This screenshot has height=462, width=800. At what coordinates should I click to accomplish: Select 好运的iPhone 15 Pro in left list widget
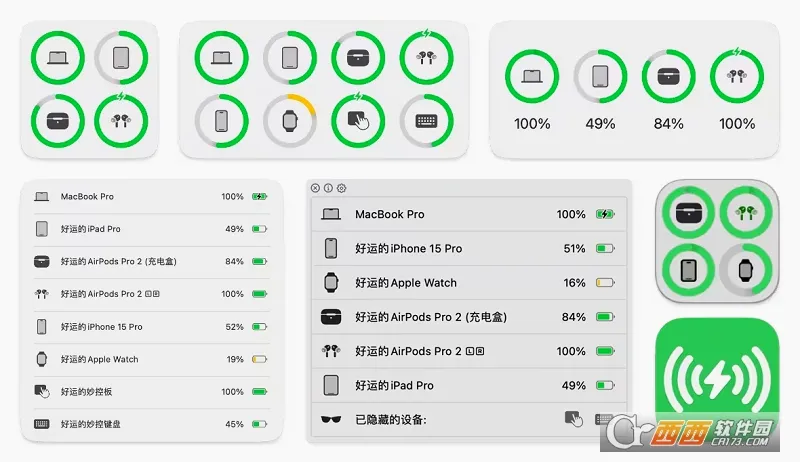[152, 326]
